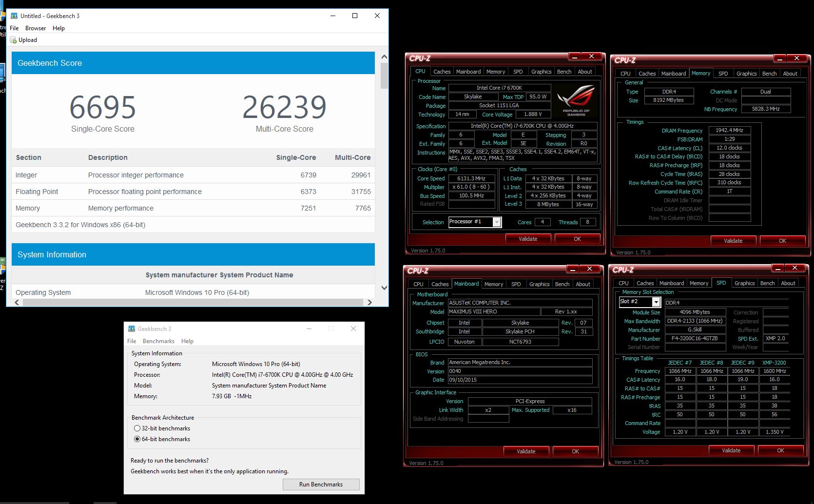Screen dimensions: 814x504
Task: Click Validate in CPU-Z CPU window
Action: 528,239
